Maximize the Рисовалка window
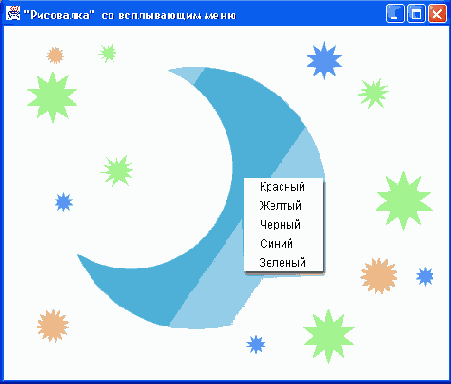The width and height of the screenshot is (451, 384). 416,14
